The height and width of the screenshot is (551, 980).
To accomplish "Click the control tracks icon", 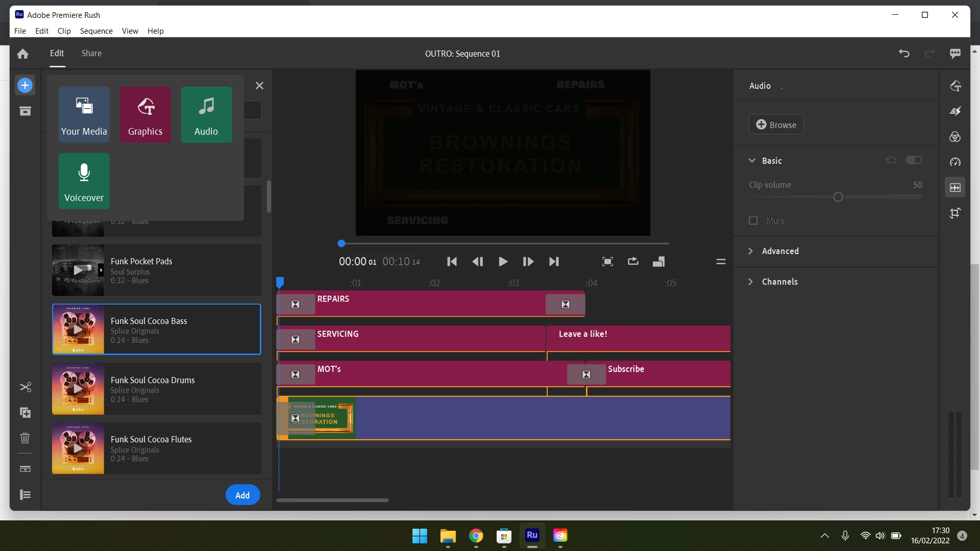I will pyautogui.click(x=25, y=495).
